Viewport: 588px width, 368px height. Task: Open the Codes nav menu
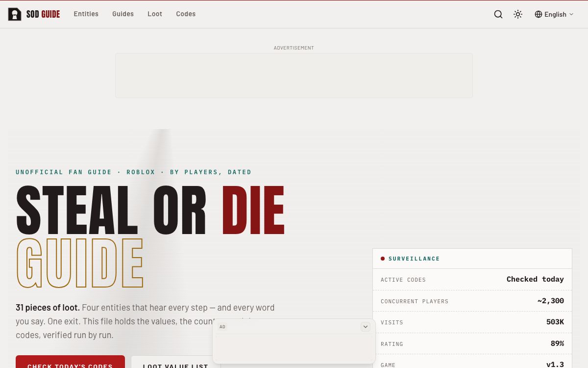pos(186,14)
